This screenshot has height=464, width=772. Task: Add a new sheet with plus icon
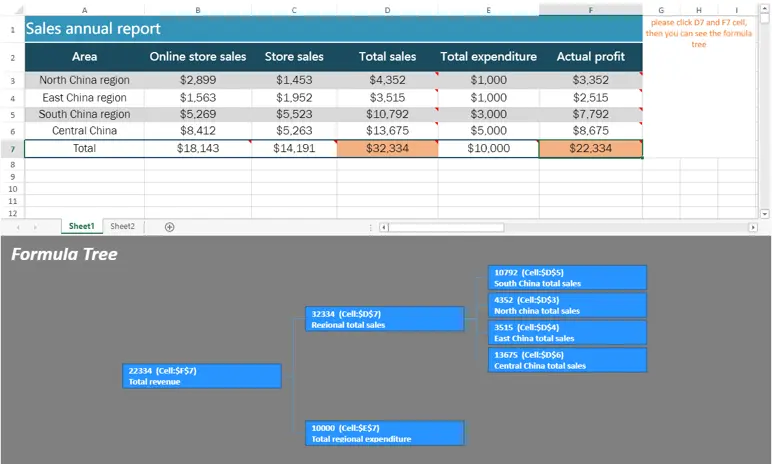(x=169, y=227)
